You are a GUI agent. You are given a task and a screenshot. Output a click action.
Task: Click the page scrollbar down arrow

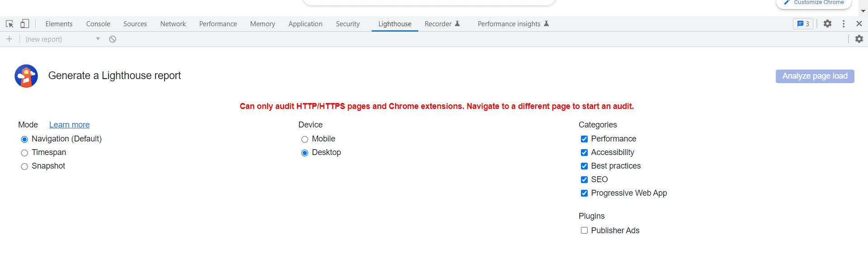tap(863, 11)
